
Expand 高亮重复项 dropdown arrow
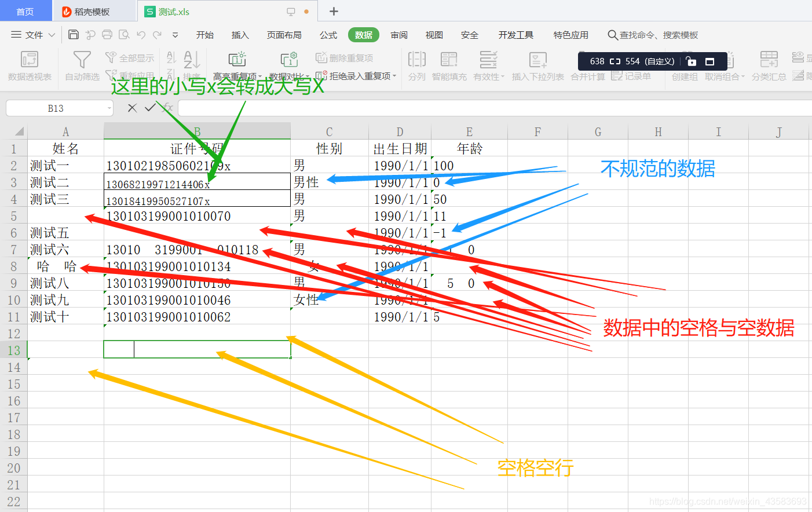[260, 76]
